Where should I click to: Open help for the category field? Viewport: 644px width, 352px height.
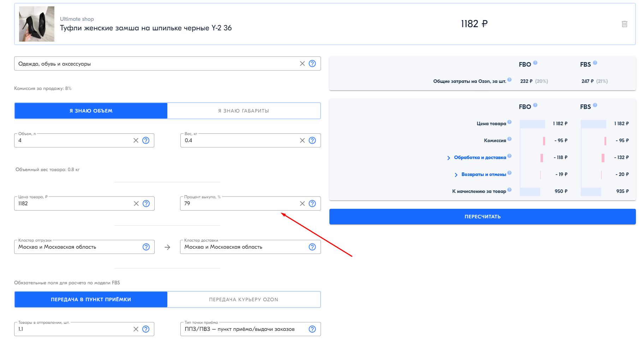[x=312, y=63]
